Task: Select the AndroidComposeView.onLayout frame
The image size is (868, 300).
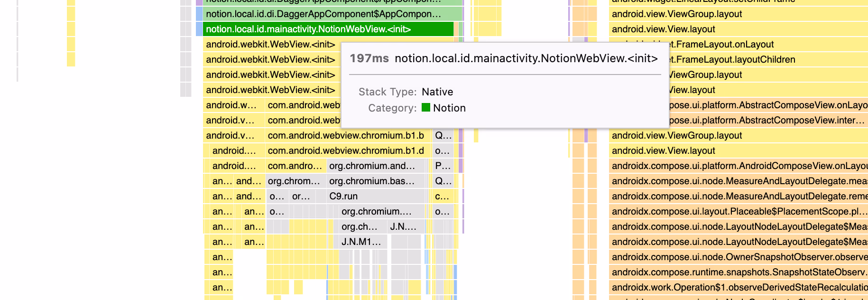Action: pyautogui.click(x=738, y=166)
